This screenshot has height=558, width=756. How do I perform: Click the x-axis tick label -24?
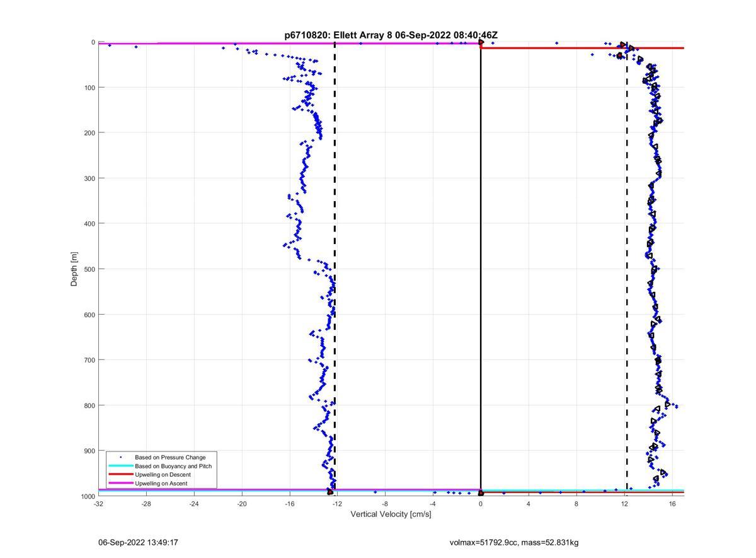(194, 504)
